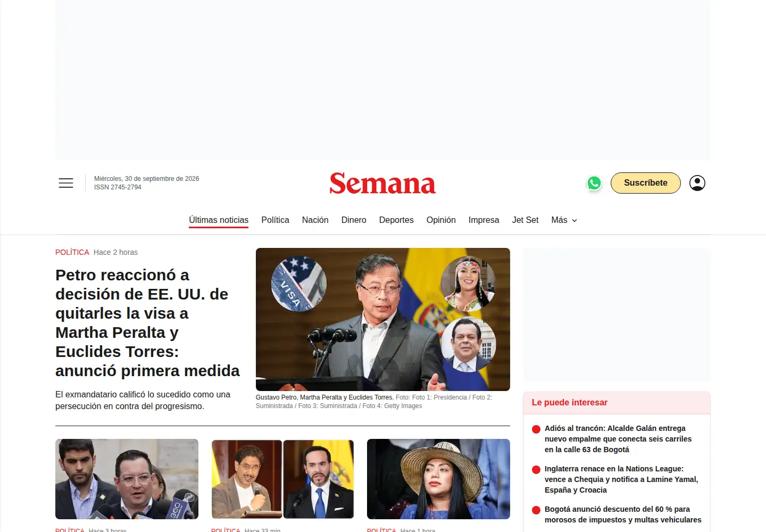766x532 pixels.
Task: Open the Opinión section
Action: coord(441,220)
